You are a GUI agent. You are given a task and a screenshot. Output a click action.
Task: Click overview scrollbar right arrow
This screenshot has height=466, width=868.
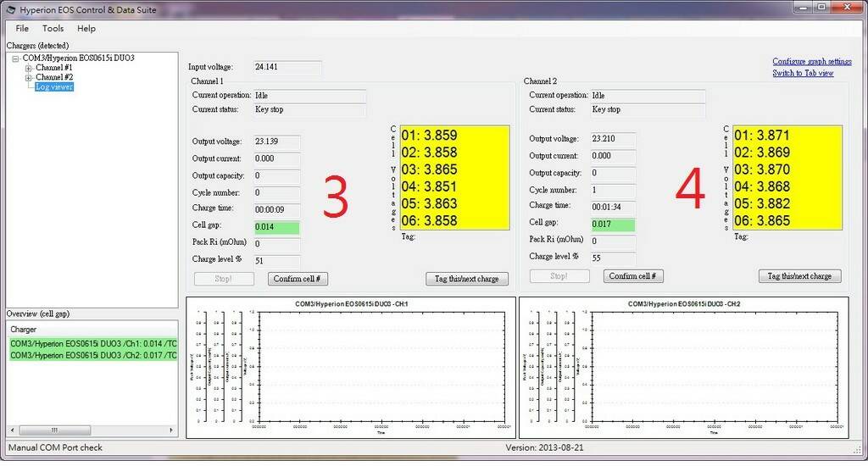pyautogui.click(x=171, y=430)
